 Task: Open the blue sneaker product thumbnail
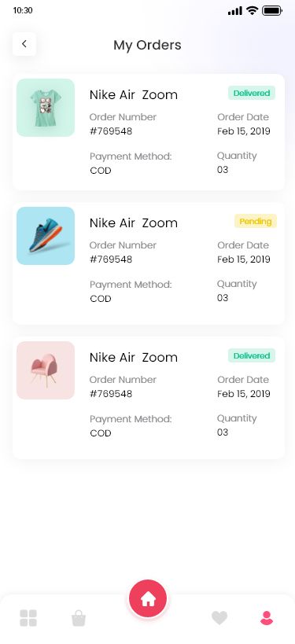pyautogui.click(x=46, y=236)
